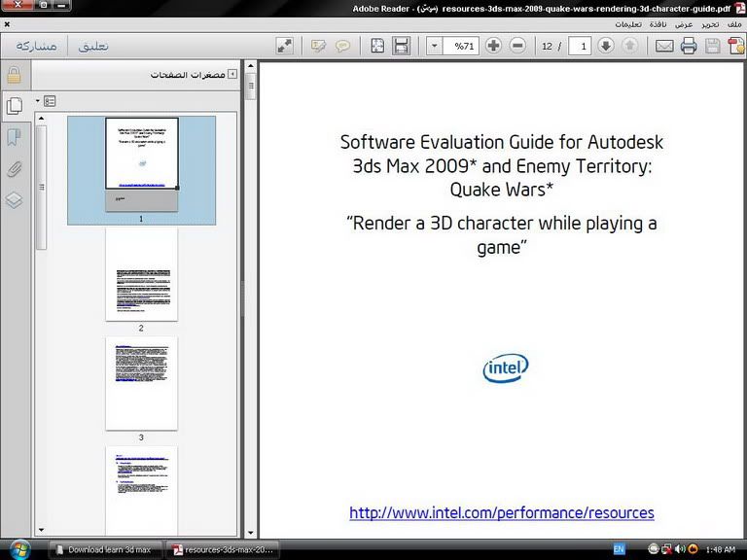747x560 pixels.
Task: Click the fit page icon
Action: [377, 47]
